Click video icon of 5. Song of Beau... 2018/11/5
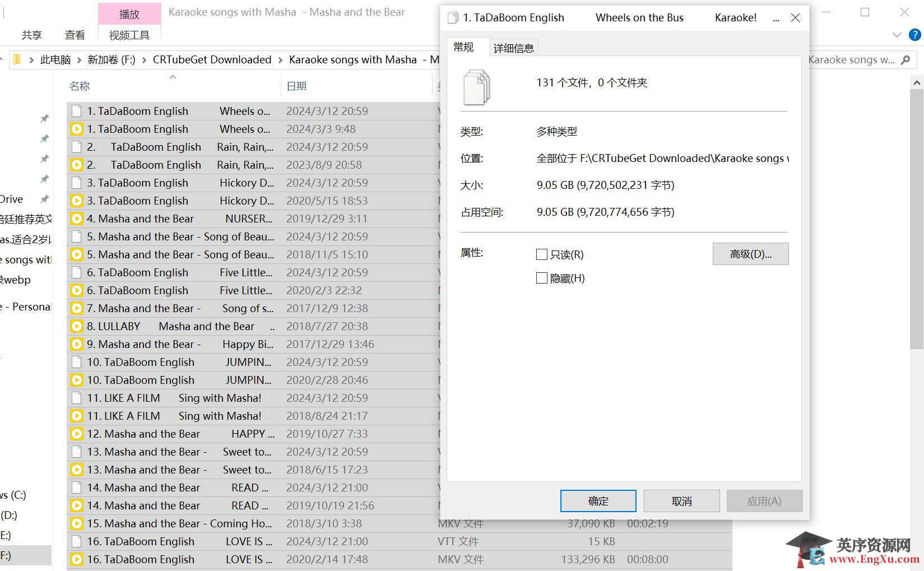 77,254
